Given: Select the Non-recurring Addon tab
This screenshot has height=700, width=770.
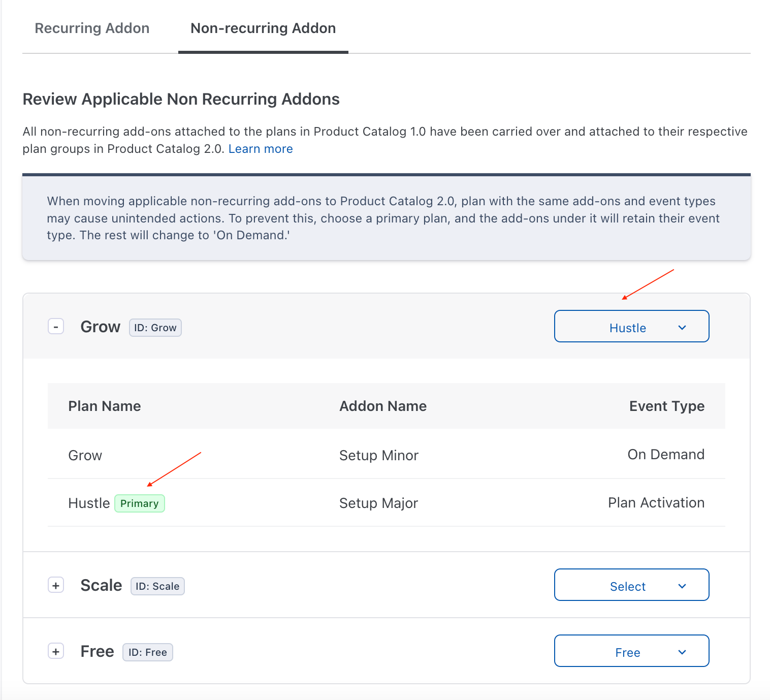Looking at the screenshot, I should coord(263,28).
